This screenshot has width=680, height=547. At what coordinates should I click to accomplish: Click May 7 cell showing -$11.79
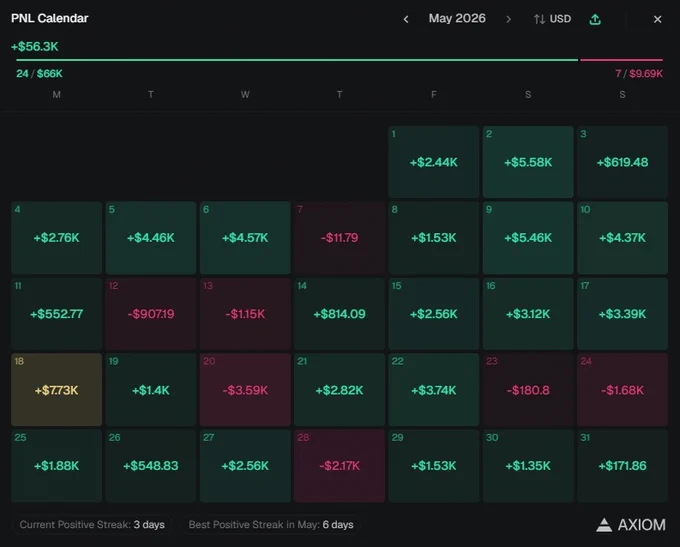click(339, 238)
